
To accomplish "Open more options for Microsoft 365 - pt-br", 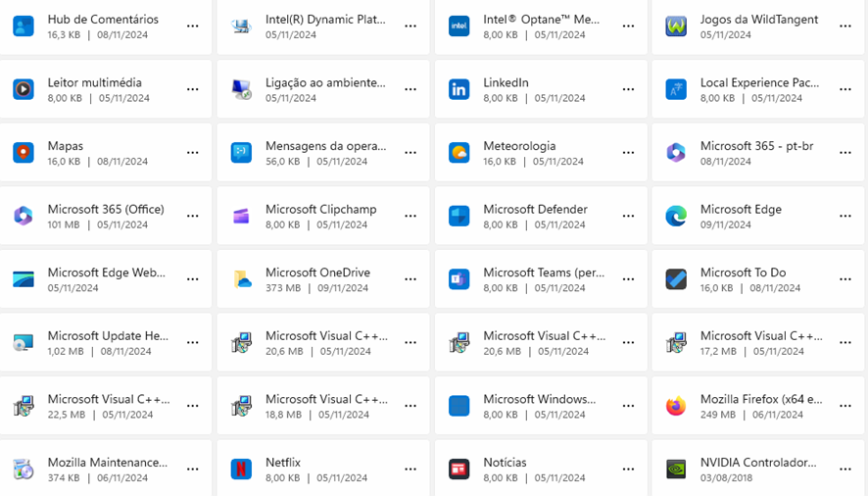I will pos(845,152).
